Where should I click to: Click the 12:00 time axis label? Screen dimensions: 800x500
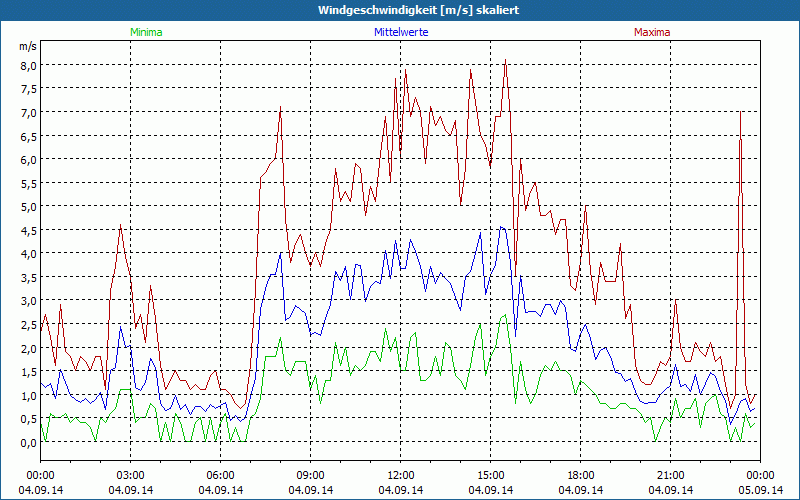click(401, 476)
